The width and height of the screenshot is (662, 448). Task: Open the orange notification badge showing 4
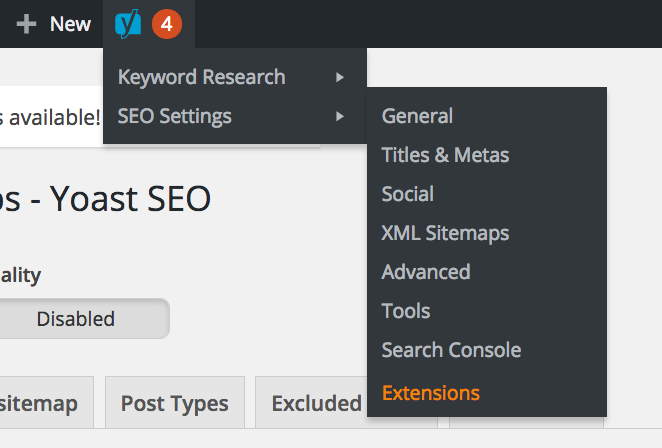click(x=167, y=24)
